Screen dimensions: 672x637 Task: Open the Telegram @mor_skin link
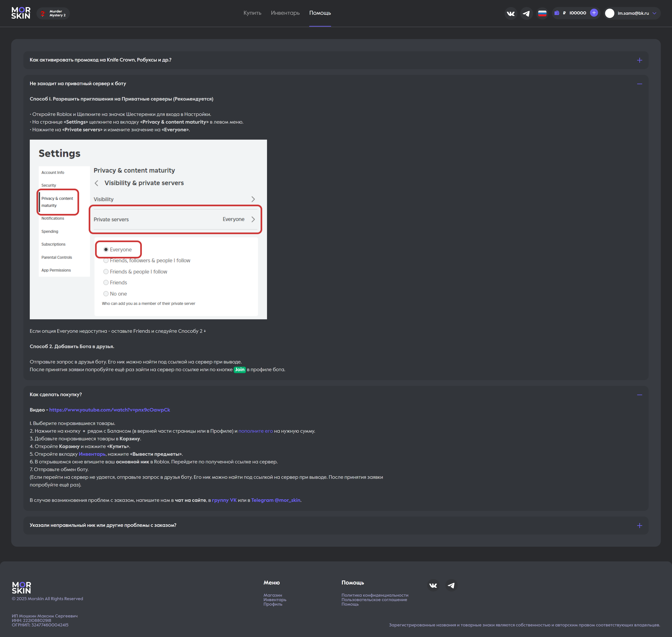276,500
